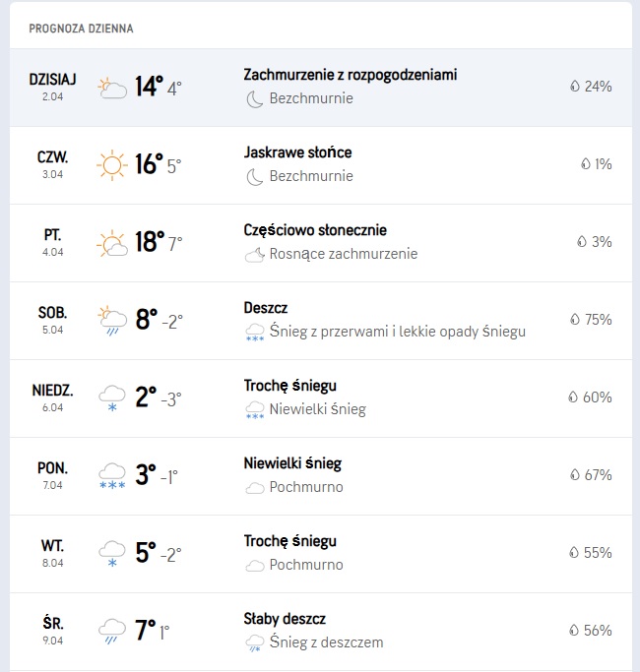The width and height of the screenshot is (640, 672).
Task: Click the raindrop icon next to 24%
Action: [574, 87]
